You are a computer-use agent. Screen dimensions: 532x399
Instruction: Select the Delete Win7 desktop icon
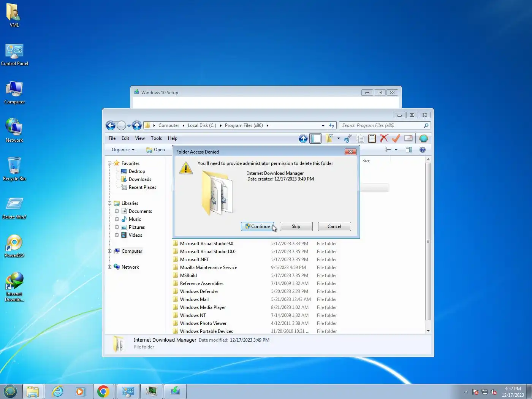click(14, 208)
